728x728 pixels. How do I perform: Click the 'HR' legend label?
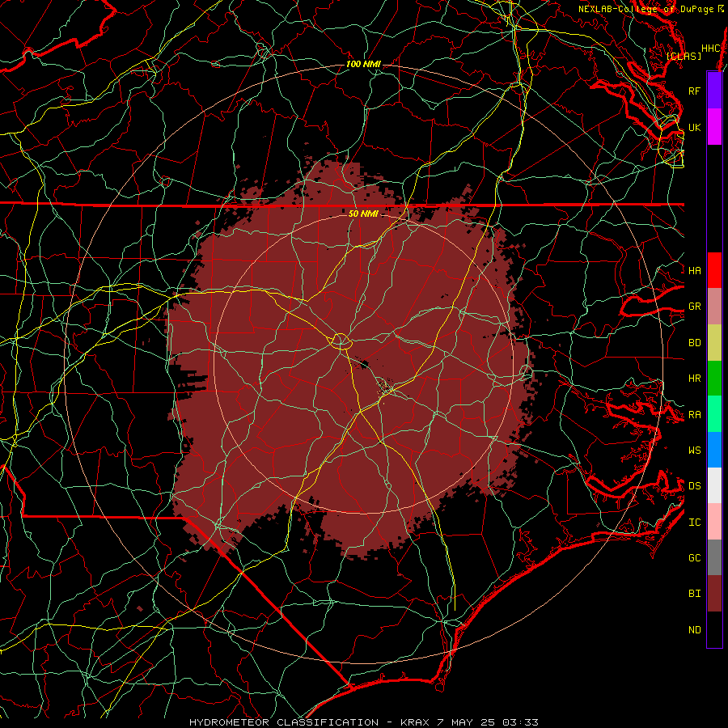pos(695,379)
